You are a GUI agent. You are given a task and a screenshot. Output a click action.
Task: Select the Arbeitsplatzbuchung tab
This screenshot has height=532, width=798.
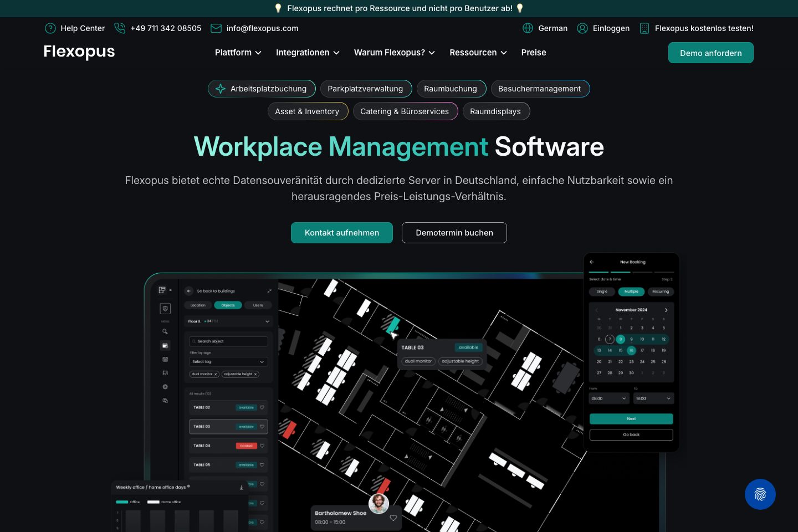(262, 89)
